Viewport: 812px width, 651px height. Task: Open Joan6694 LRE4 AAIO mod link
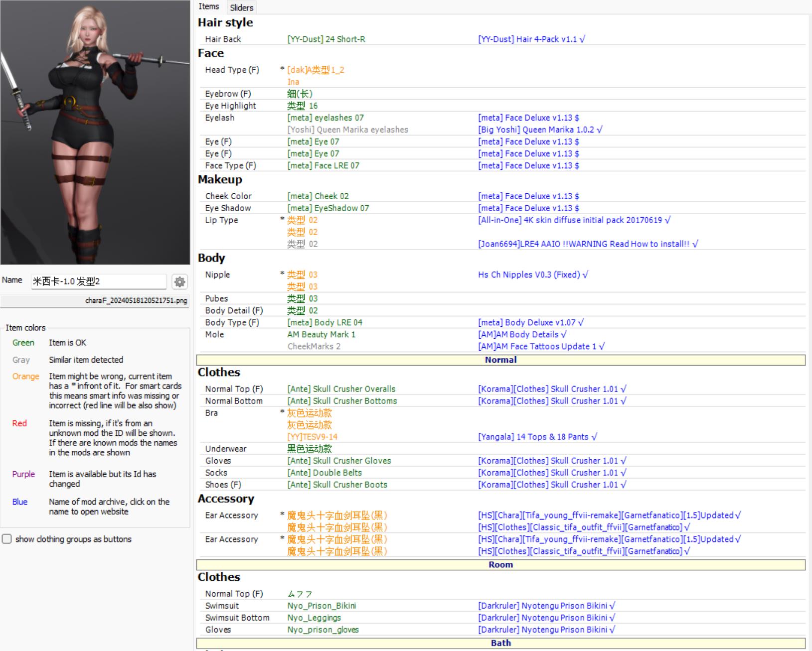click(588, 244)
